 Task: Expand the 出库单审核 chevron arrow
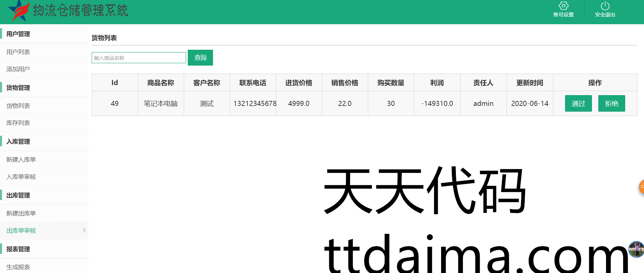[84, 230]
